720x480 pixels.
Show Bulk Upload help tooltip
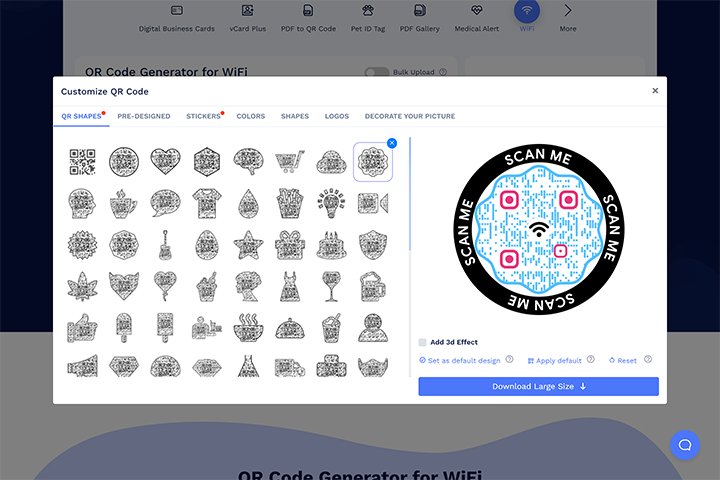coord(443,72)
